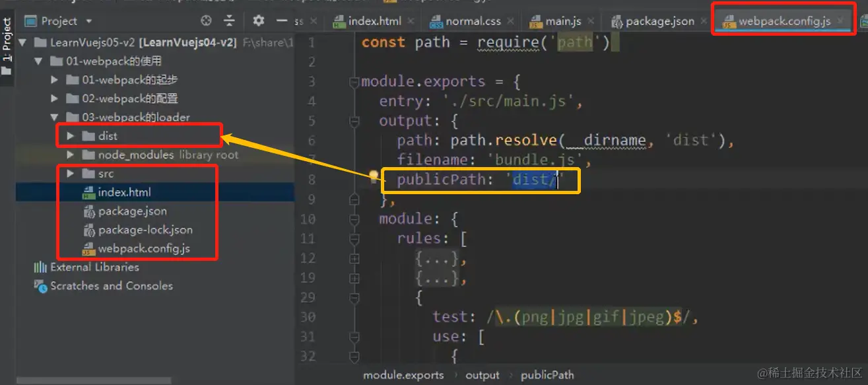Click the collapsed {...} block on line 12
868x385 pixels.
pos(437,260)
